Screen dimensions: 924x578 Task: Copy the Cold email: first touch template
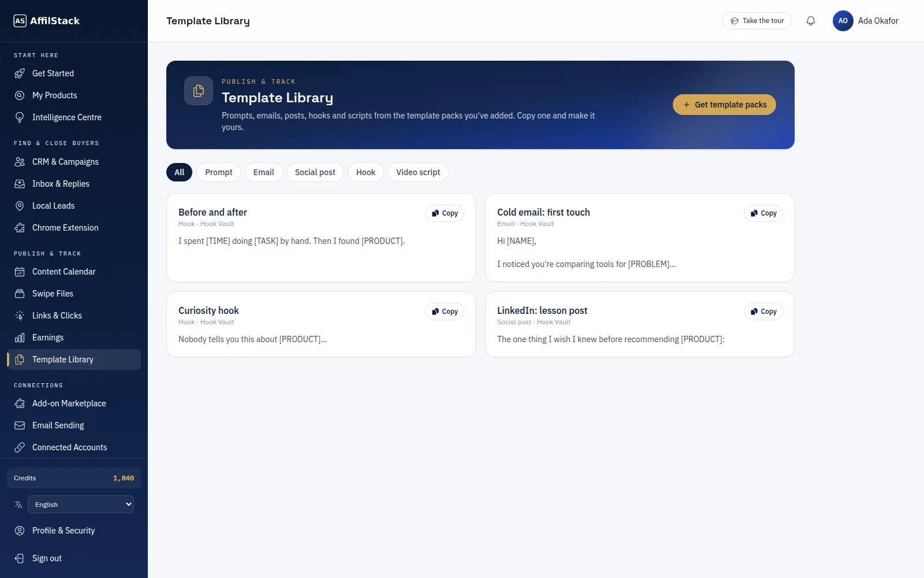point(763,213)
